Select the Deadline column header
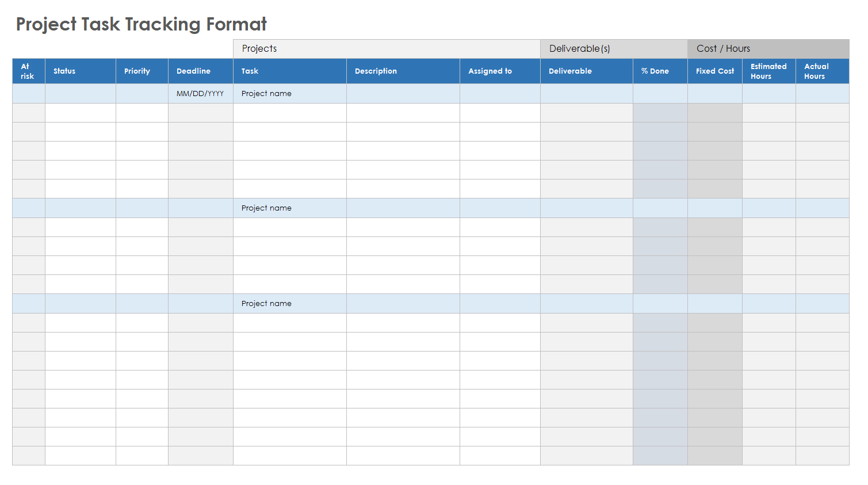Image resolution: width=868 pixels, height=485 pixels. [200, 71]
